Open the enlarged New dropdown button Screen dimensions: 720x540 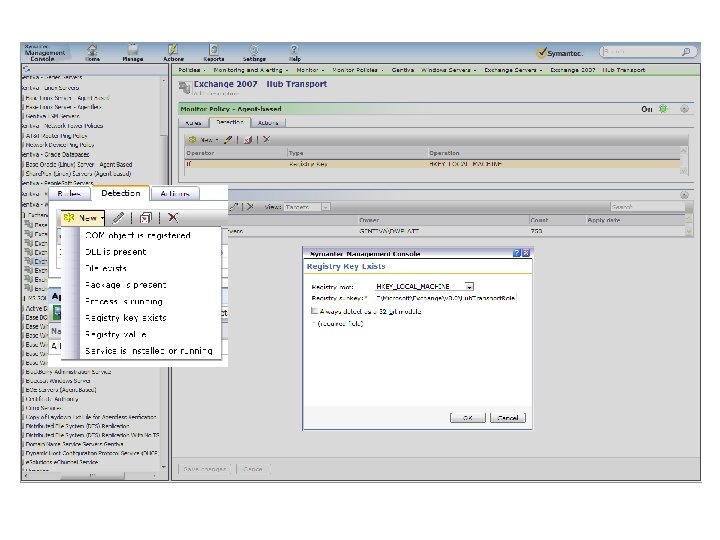click(83, 218)
